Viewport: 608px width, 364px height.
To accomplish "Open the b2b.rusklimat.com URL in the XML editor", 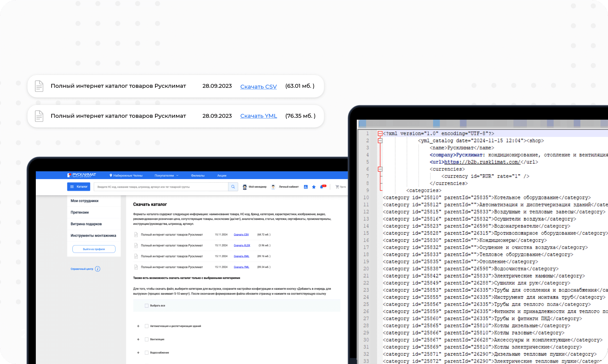I will pyautogui.click(x=482, y=162).
